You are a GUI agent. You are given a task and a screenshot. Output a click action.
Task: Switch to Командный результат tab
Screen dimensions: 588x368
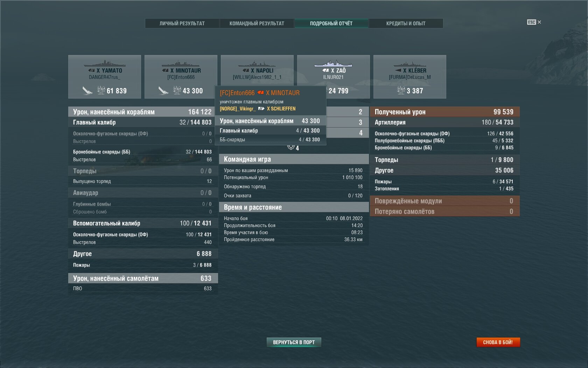pos(257,23)
